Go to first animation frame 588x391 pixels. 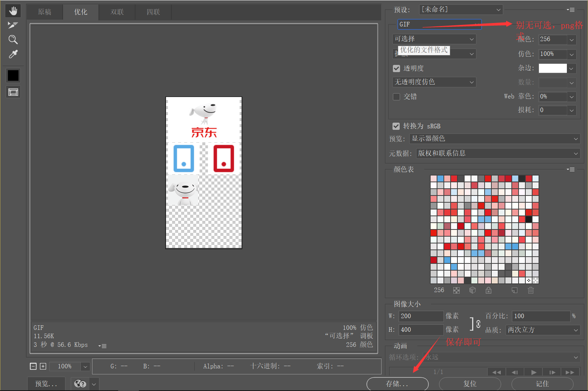pos(497,372)
